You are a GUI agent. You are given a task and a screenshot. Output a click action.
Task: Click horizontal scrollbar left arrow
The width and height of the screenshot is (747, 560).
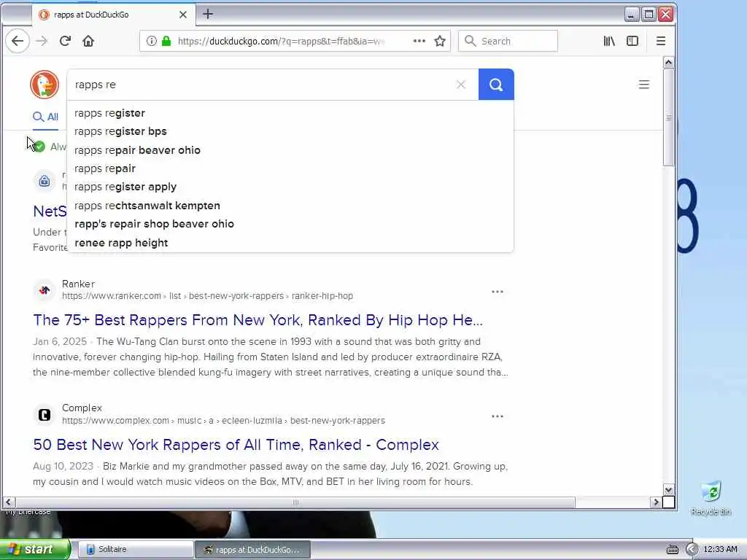[x=8, y=502]
